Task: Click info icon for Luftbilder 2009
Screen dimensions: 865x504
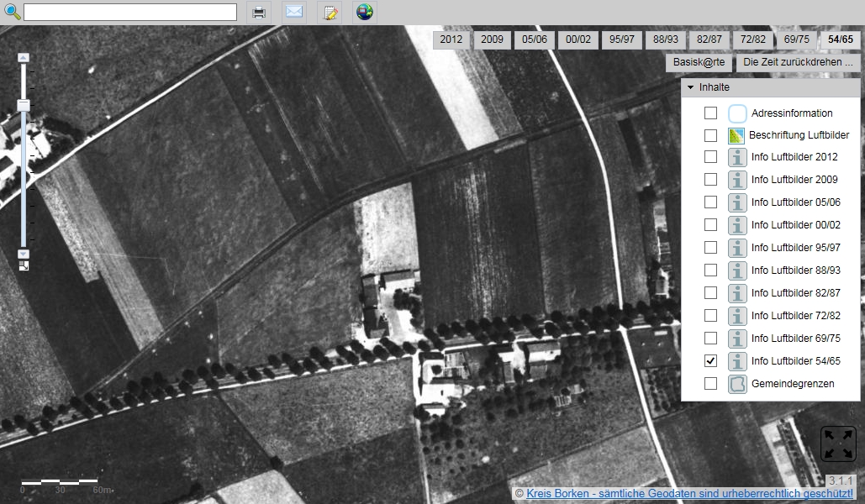Action: click(737, 180)
